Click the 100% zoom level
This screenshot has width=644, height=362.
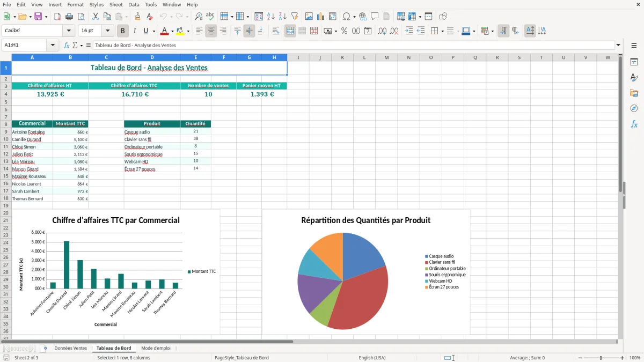pos(635,358)
